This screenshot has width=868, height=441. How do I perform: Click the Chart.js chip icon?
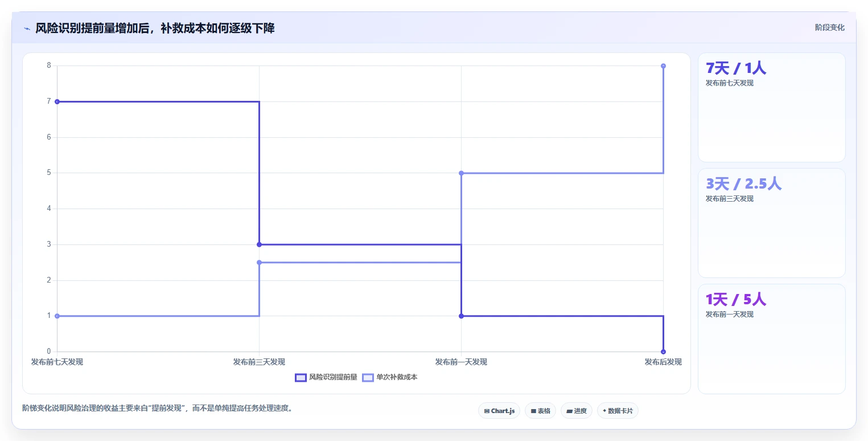pyautogui.click(x=487, y=411)
